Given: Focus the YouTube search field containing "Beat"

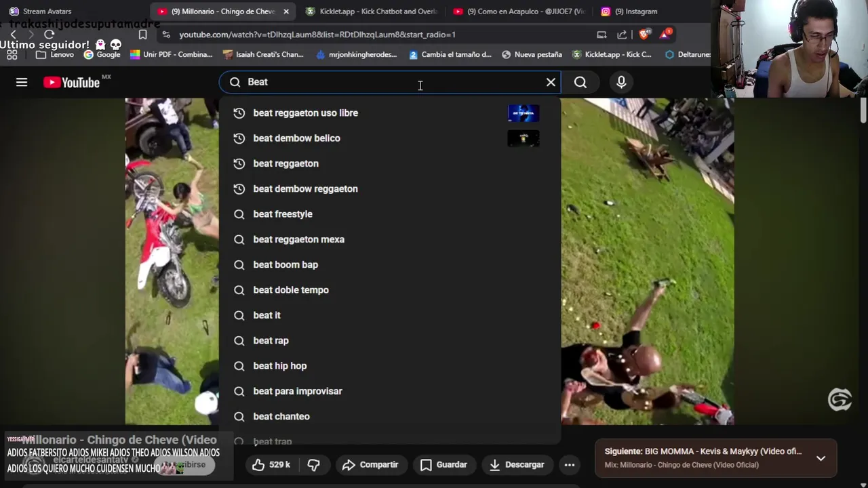Looking at the screenshot, I should [390, 82].
